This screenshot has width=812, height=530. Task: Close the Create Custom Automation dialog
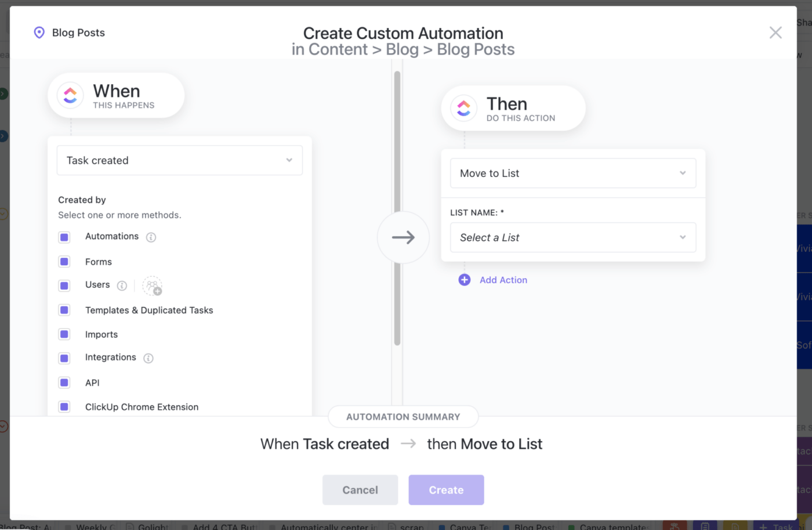(775, 33)
